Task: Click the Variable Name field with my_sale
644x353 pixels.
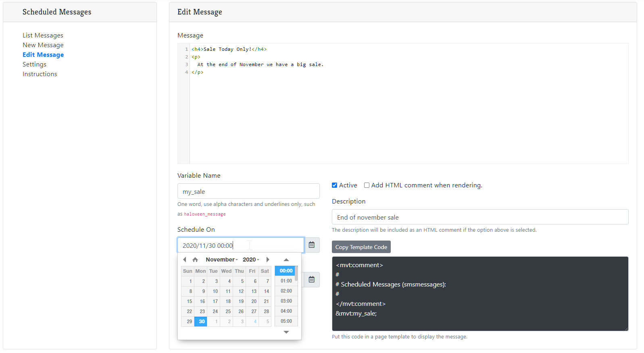Action: click(x=248, y=191)
